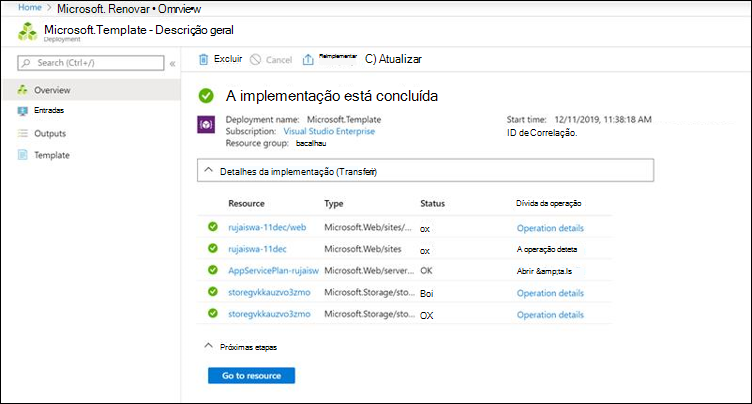Click the Excluir toolbar button
This screenshot has height=404, width=752.
[x=221, y=59]
